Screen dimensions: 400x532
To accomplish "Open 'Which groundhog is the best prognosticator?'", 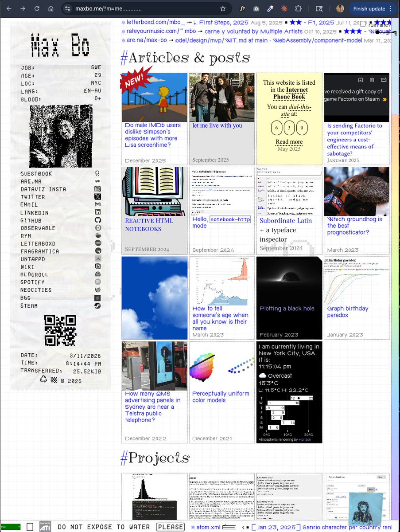I will (355, 226).
